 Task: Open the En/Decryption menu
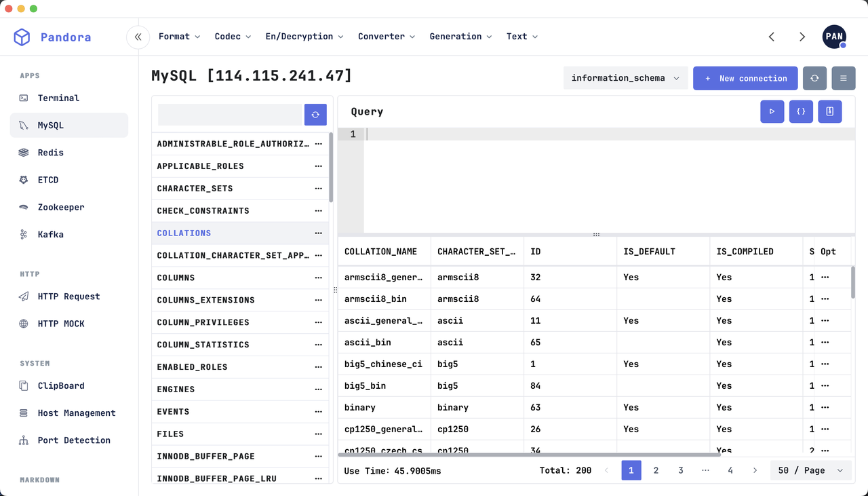304,37
